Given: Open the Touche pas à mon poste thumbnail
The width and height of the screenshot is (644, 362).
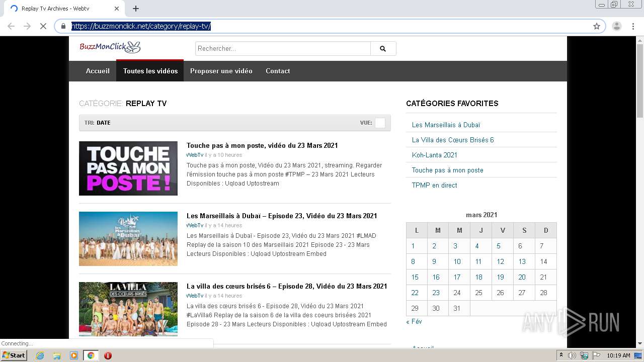Looking at the screenshot, I should [128, 168].
